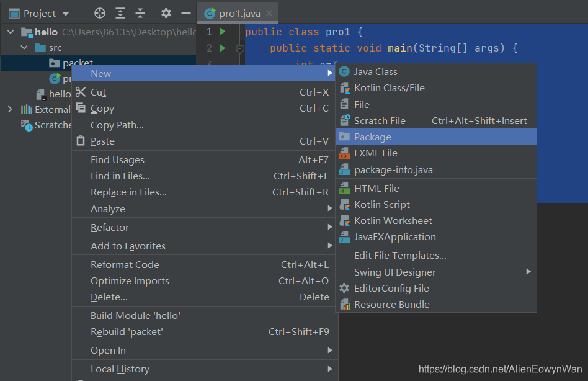The height and width of the screenshot is (381, 588).
Task: Hide the Project tool window
Action: pyautogui.click(x=186, y=14)
